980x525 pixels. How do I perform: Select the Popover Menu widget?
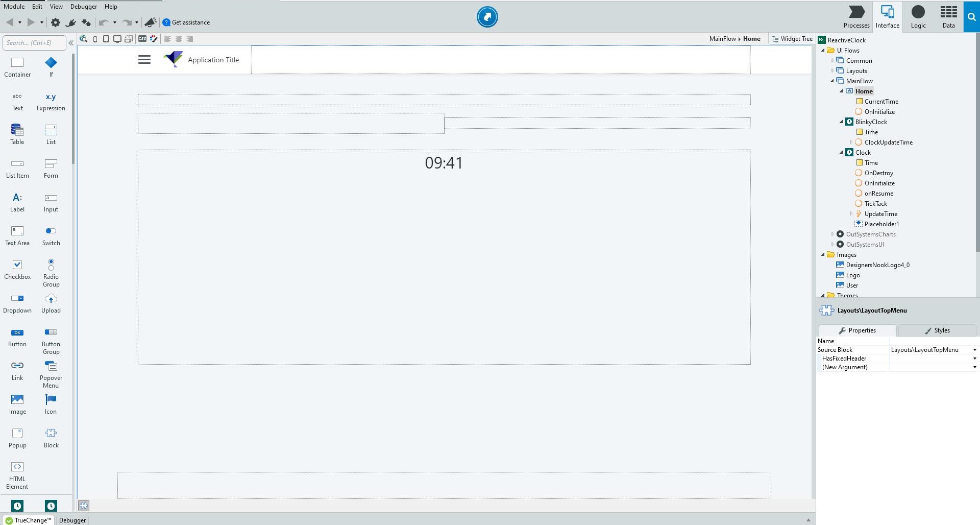point(51,374)
